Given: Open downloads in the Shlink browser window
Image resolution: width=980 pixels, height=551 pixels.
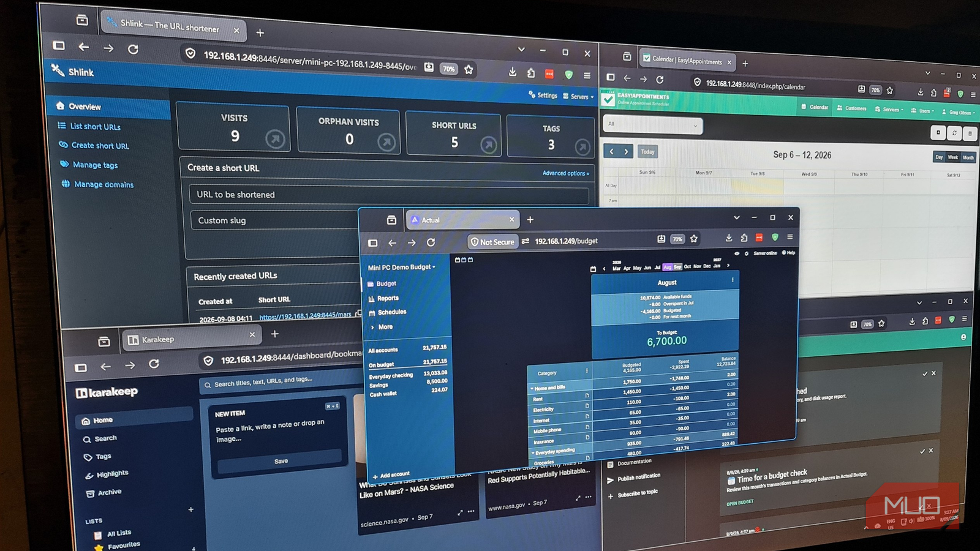Looking at the screenshot, I should 513,72.
